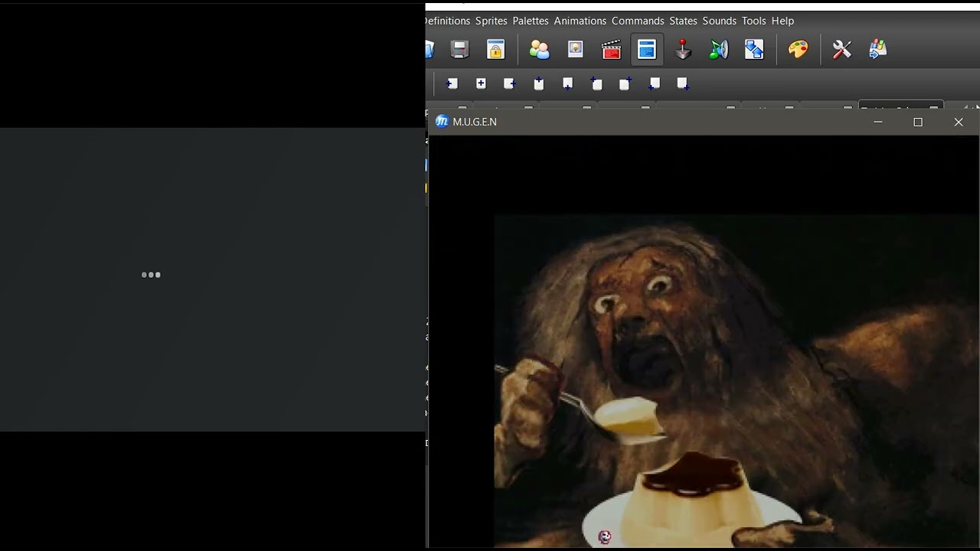Open the red clapperboard animations icon
980x551 pixels.
click(x=611, y=50)
